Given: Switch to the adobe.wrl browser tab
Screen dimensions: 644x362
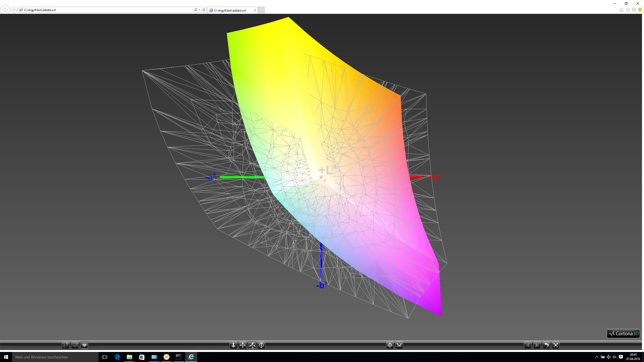Looking at the screenshot, I should point(230,10).
